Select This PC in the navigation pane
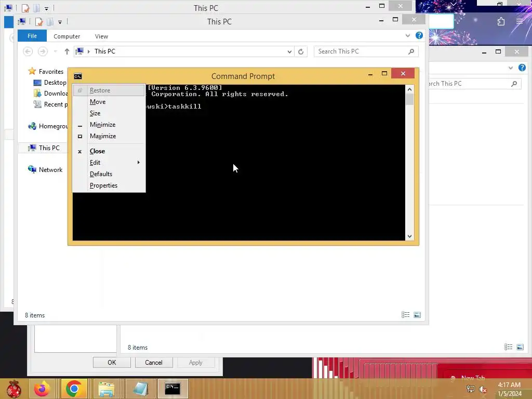The width and height of the screenshot is (532, 399). [44, 148]
